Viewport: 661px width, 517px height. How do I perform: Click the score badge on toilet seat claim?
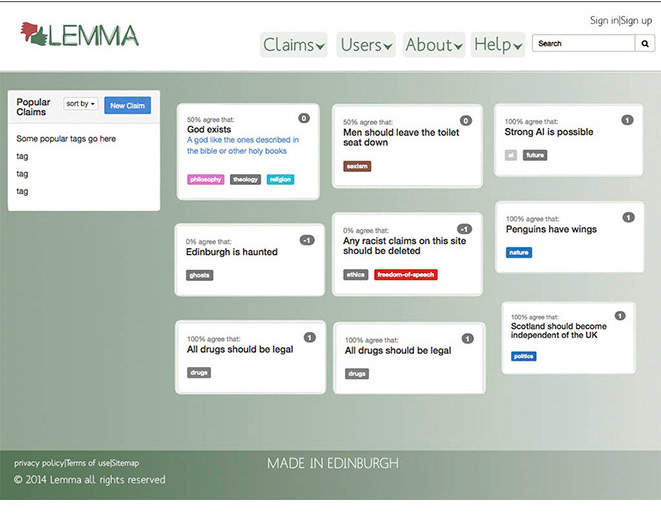tap(466, 121)
